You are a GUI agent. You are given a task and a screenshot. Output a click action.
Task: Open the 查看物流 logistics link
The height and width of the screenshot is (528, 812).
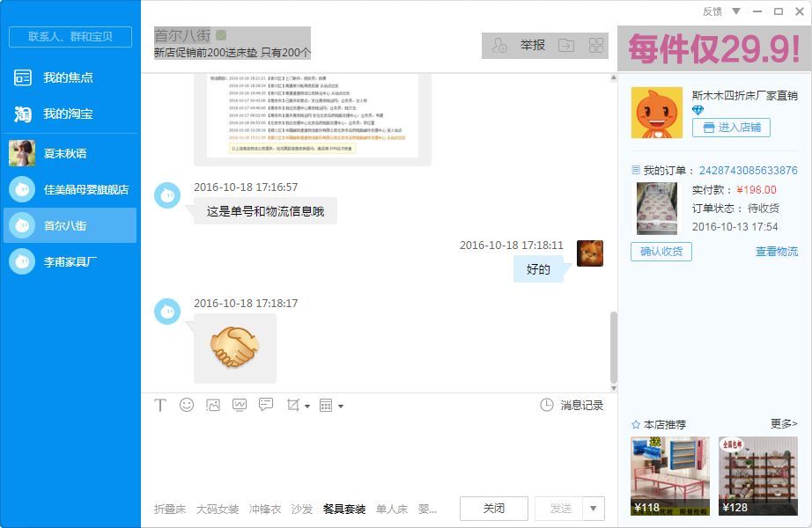point(777,252)
